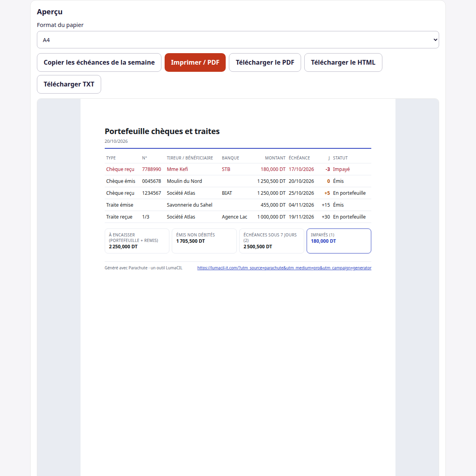Screen dimensions: 476x476
Task: Click amount 1 250,000 DT
Action: point(271,193)
